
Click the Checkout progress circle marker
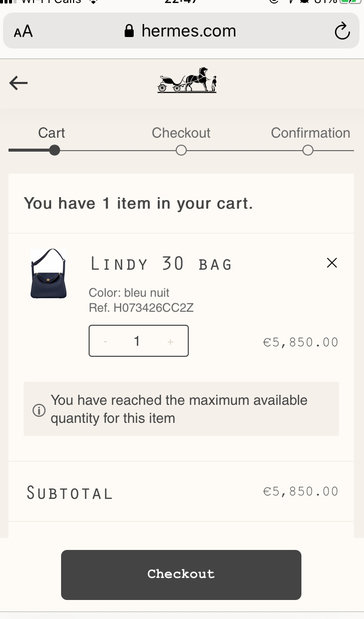coord(181,150)
